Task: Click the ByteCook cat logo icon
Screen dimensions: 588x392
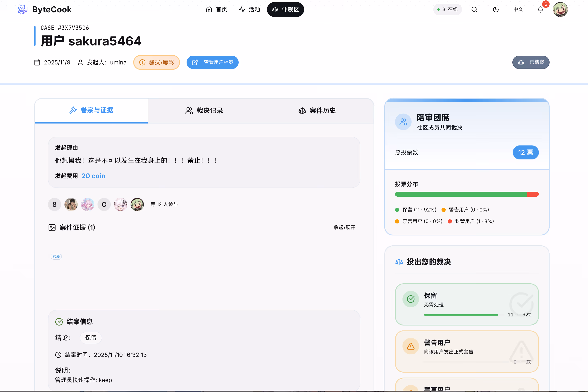Action: [23, 10]
